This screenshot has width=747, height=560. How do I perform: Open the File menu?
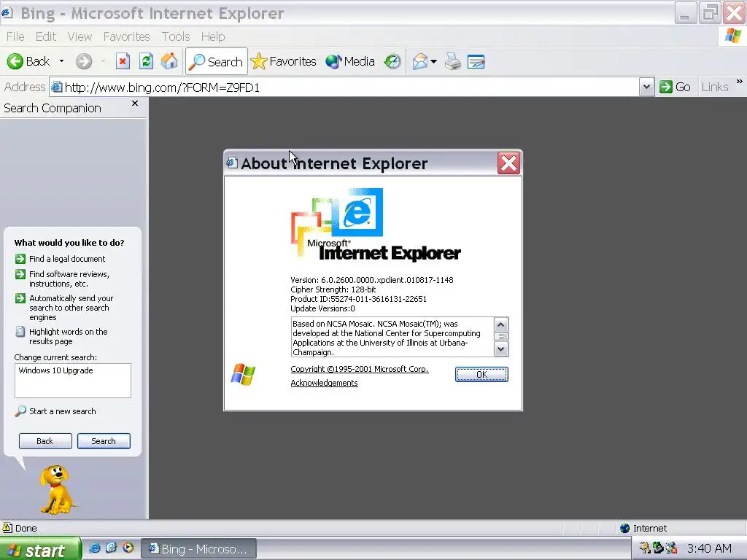(x=15, y=36)
